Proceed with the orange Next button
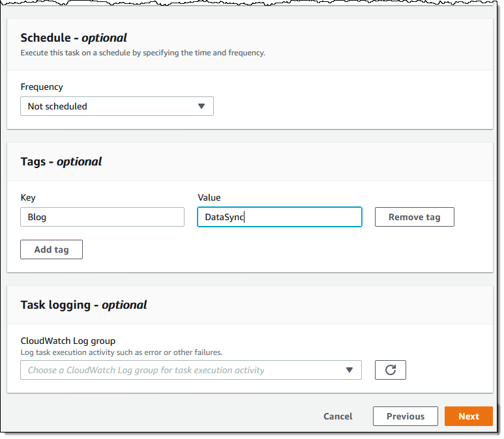This screenshot has width=504, height=439. tap(468, 416)
